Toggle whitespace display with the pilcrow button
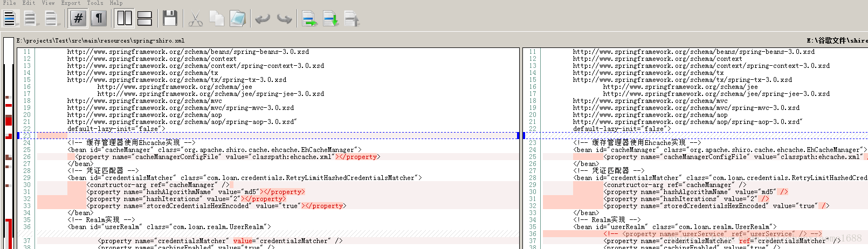Screen dimensions: 868x249 pyautogui.click(x=99, y=18)
